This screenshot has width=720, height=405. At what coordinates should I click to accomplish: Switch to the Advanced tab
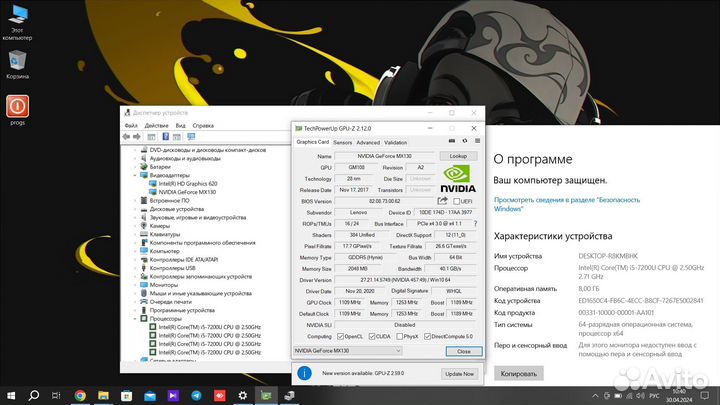point(368,143)
